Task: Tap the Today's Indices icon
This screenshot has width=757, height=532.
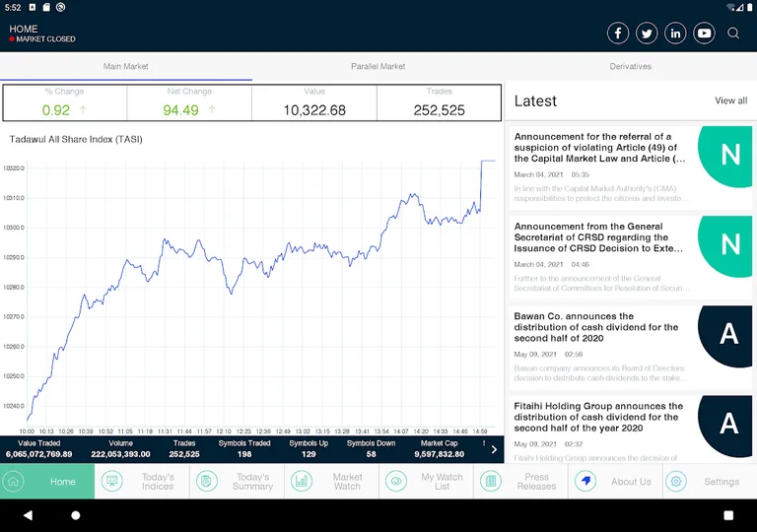Action: (x=112, y=482)
